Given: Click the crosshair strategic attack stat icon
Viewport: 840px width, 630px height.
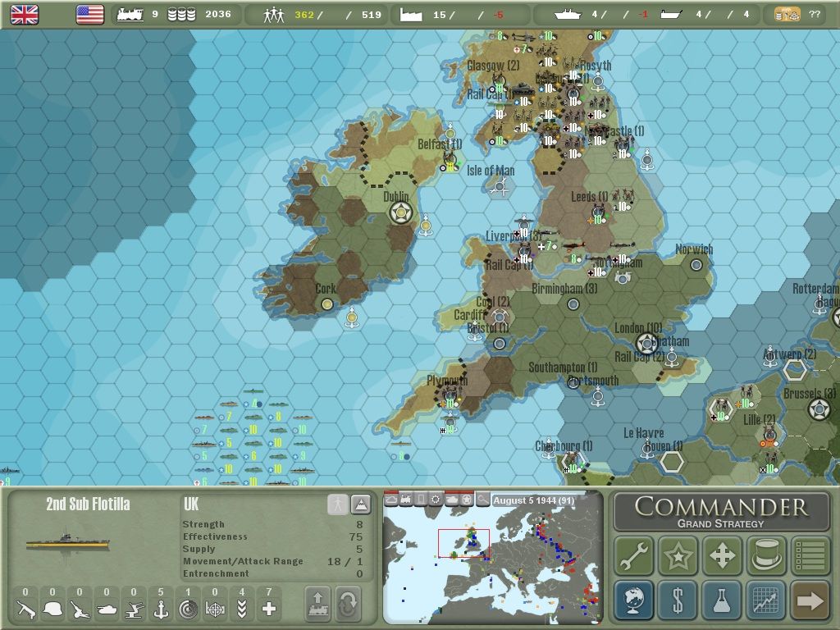Looking at the screenshot, I should coord(215,609).
